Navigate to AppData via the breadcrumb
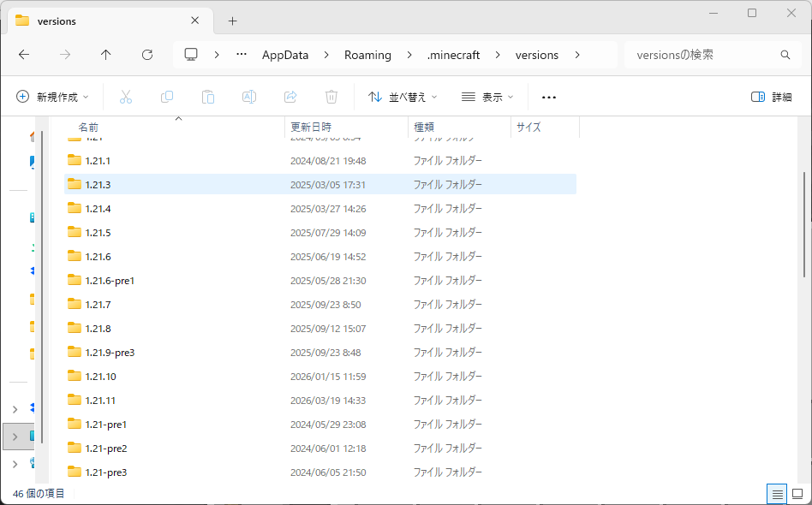 (x=284, y=54)
